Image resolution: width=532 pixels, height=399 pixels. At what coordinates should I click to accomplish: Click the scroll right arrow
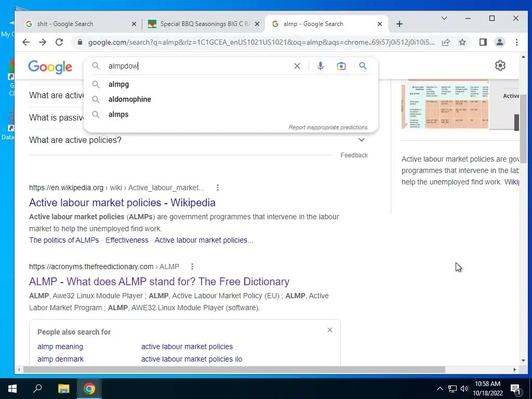[515, 370]
